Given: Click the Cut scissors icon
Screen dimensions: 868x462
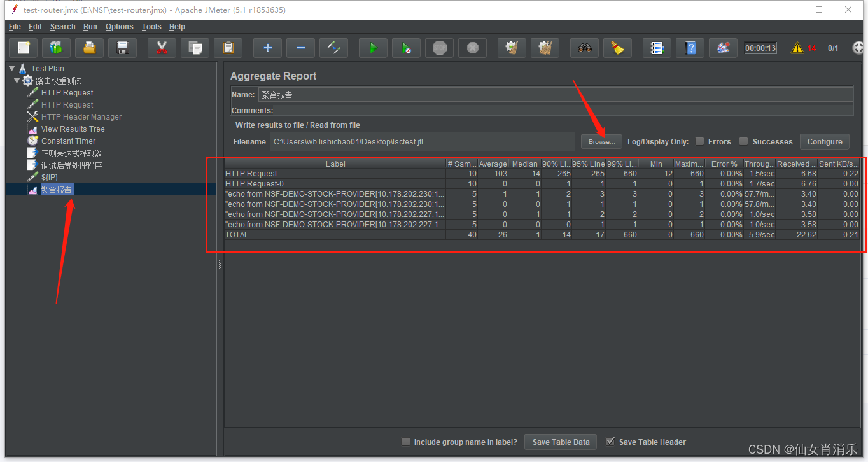Looking at the screenshot, I should point(162,48).
